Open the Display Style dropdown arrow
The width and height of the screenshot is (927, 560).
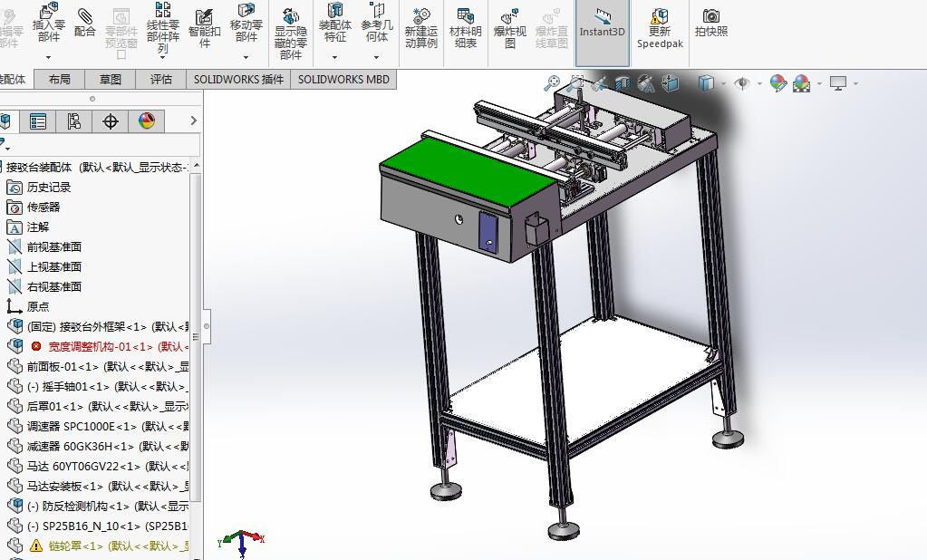[x=724, y=84]
